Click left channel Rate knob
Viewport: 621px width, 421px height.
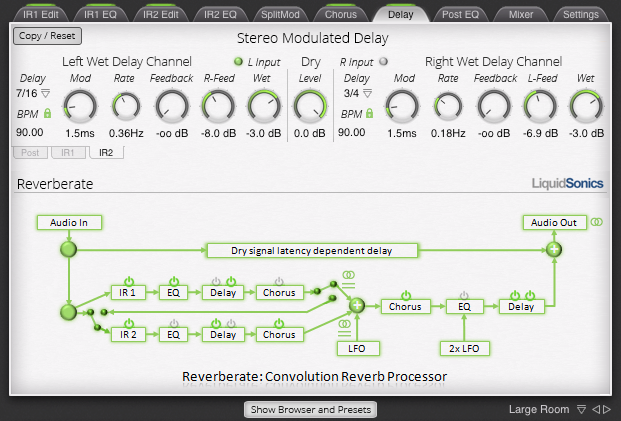tap(126, 106)
